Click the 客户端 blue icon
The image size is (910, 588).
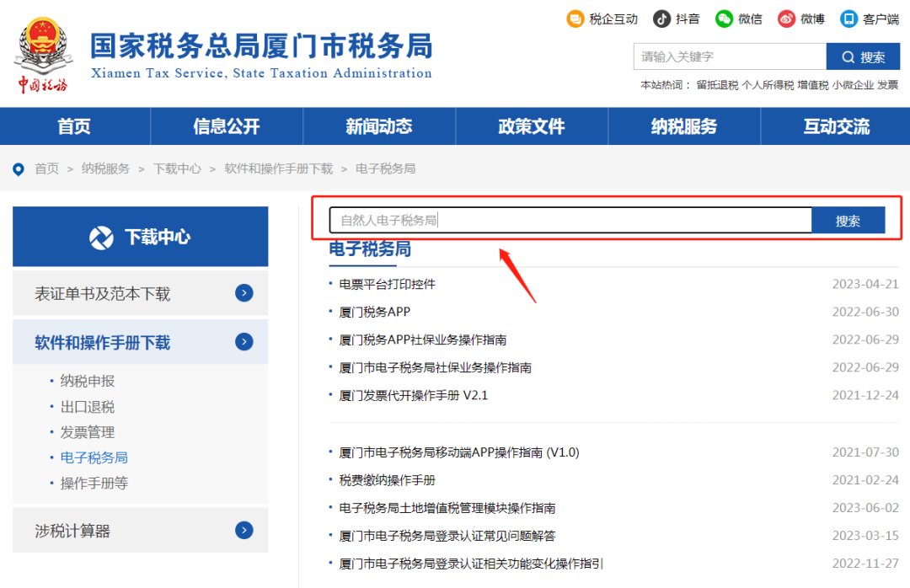(x=848, y=19)
